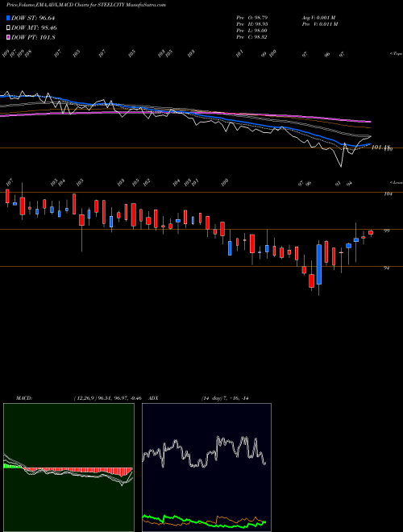Image resolution: width=403 pixels, height=532 pixels.
Task: Click the blue DOW ST legend swatch
Action: (8, 18)
